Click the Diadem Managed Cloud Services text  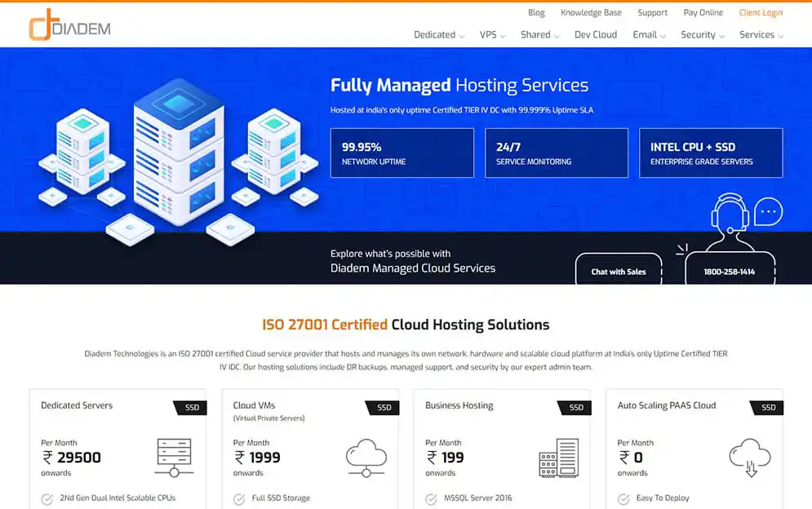[413, 268]
